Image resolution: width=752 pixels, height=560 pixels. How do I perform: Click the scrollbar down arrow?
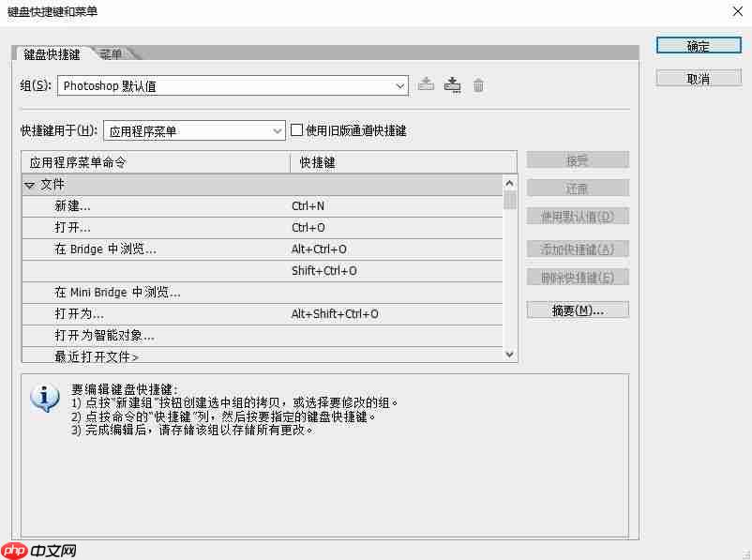click(509, 355)
